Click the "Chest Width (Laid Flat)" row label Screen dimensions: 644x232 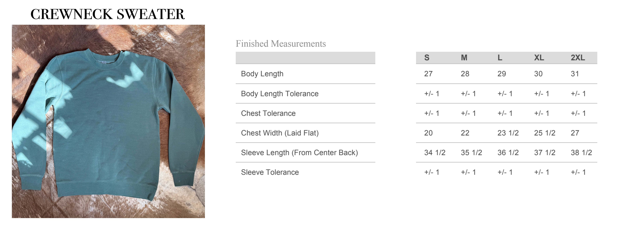tap(280, 133)
